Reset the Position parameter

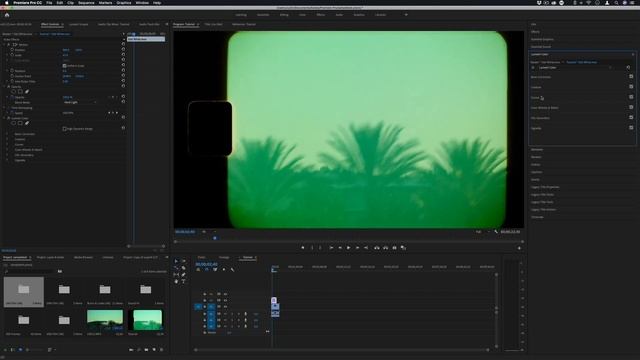(123, 50)
